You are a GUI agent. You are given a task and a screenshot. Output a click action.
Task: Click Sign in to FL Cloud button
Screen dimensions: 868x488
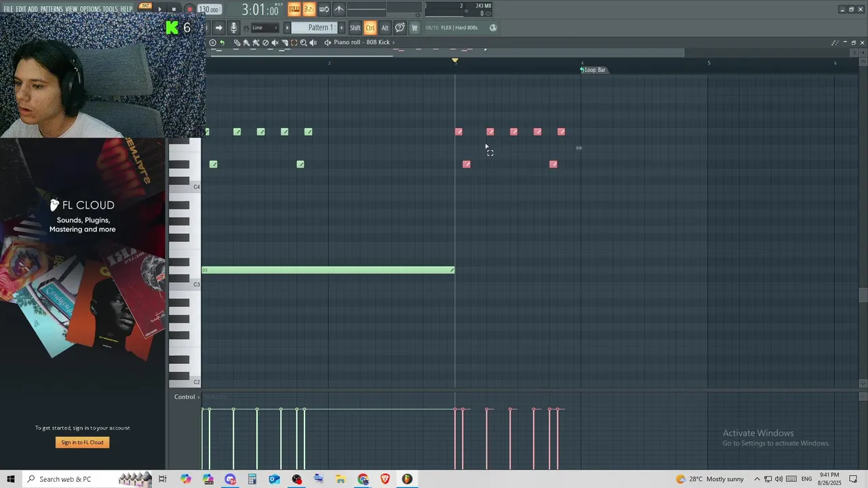click(83, 443)
